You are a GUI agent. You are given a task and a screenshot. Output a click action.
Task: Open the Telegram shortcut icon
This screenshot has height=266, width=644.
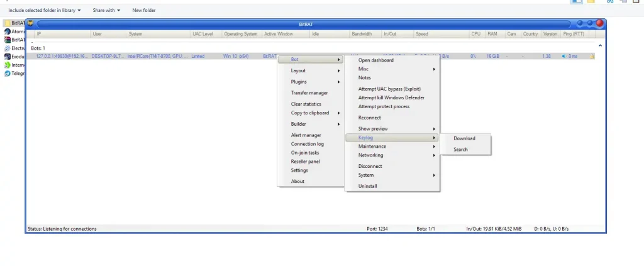click(x=7, y=73)
